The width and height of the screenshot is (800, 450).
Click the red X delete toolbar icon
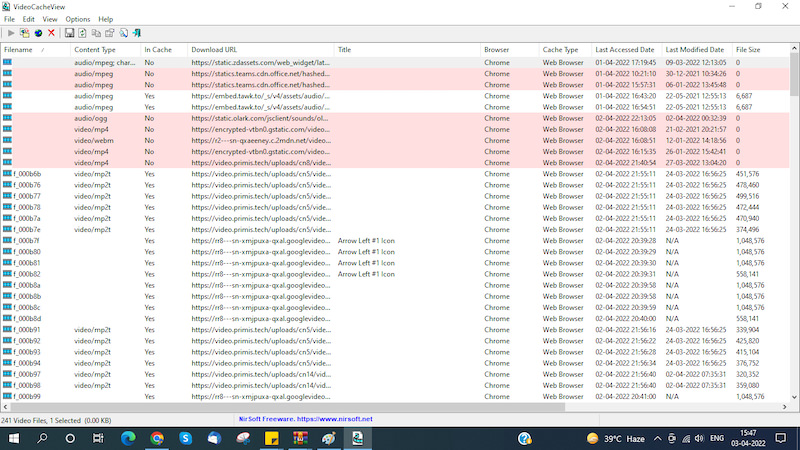pyautogui.click(x=52, y=33)
